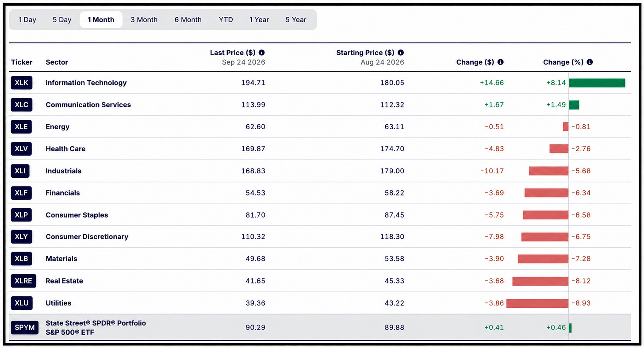This screenshot has height=348, width=644.
Task: Click info icon next to Change (%)
Action: (x=590, y=62)
